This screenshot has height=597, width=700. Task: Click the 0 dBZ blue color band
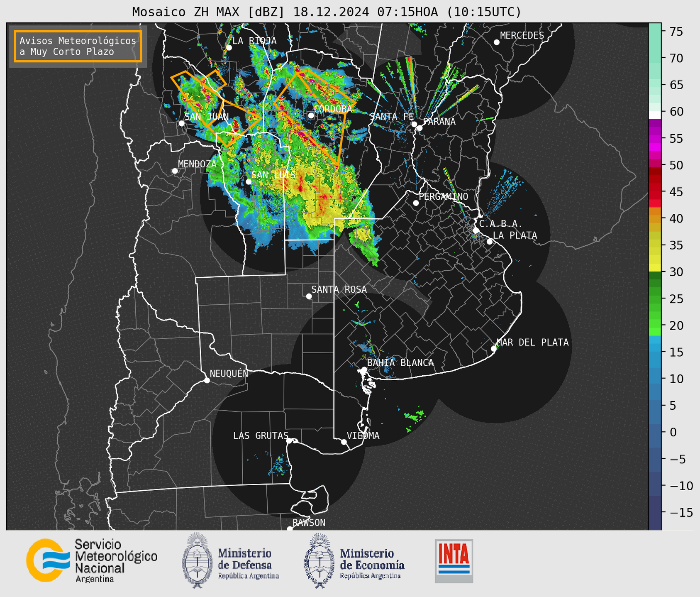(x=655, y=432)
